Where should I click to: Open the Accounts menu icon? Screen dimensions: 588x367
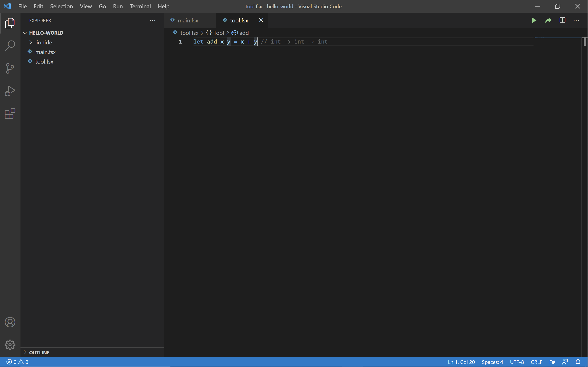coord(10,322)
